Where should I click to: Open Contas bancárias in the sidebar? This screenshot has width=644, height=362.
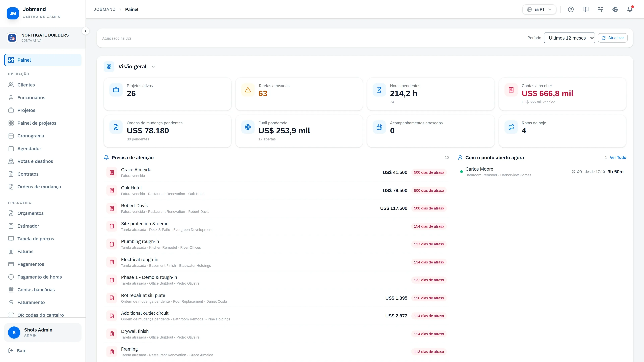(43, 290)
